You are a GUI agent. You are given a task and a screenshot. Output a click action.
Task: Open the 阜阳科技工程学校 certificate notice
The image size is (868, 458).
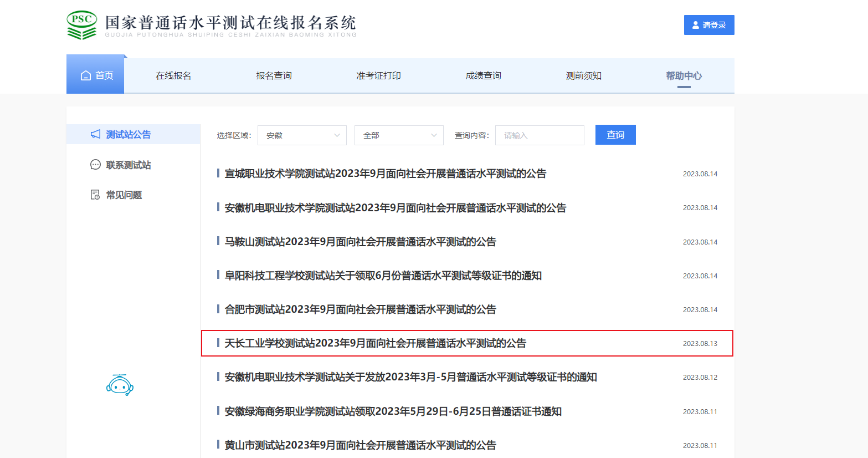(383, 276)
